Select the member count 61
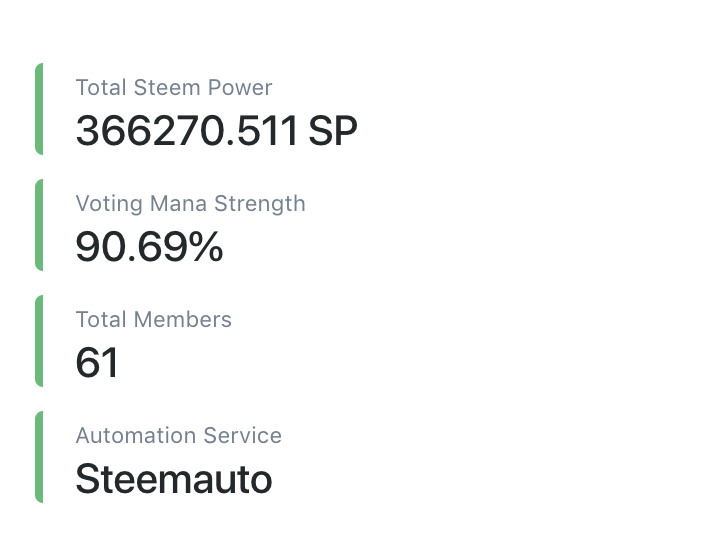715x558 pixels. [x=97, y=363]
